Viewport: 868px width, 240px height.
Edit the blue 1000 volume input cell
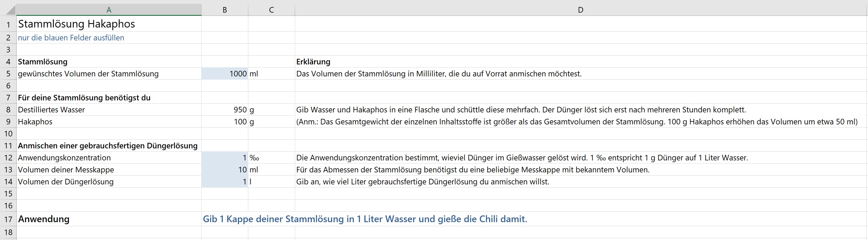coord(225,73)
